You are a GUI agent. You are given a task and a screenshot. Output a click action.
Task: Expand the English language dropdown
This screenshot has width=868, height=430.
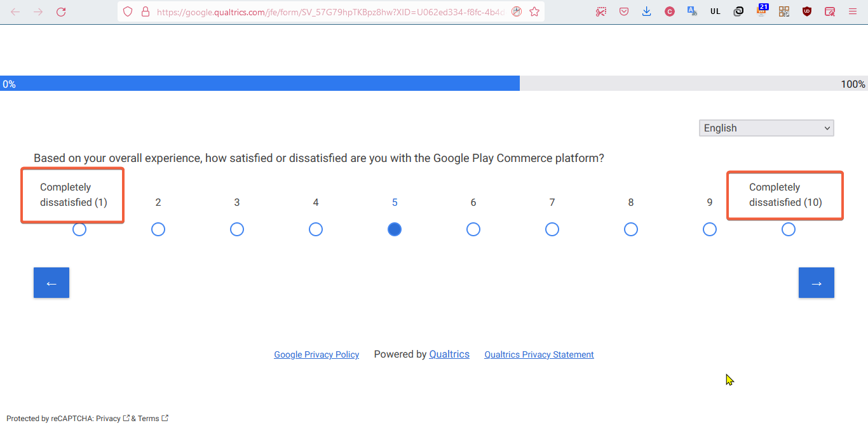click(x=766, y=128)
